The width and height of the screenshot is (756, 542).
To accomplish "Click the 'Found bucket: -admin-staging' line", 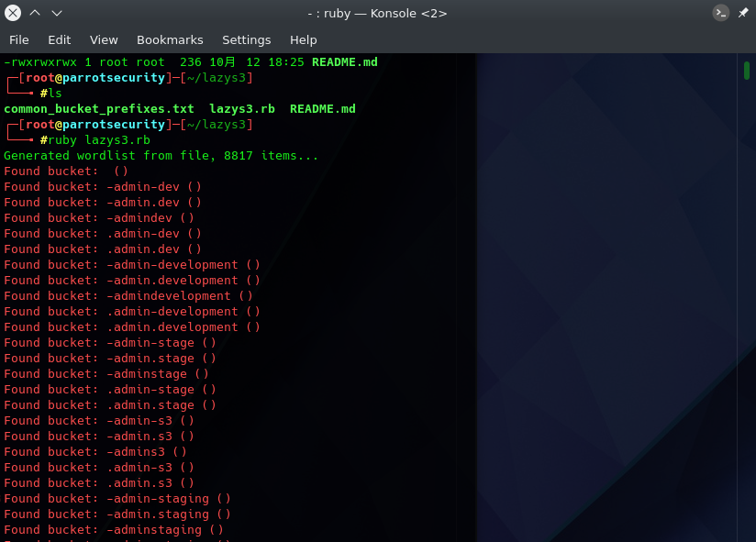I will [117, 499].
